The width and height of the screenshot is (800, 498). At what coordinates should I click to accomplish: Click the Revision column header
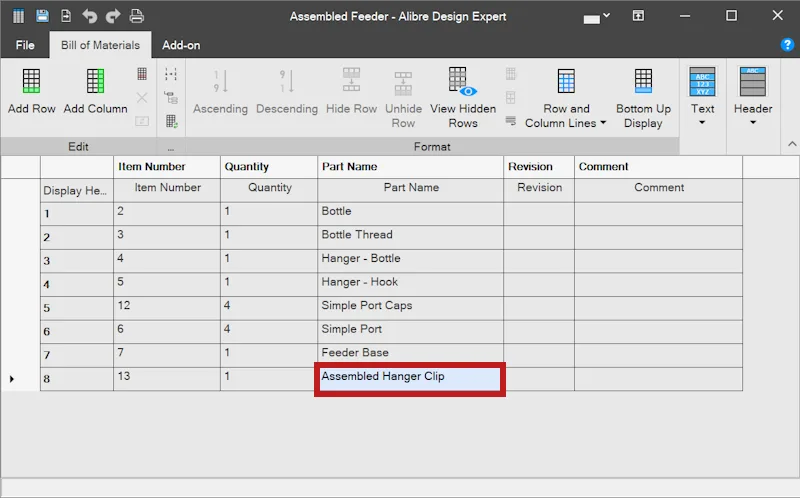pyautogui.click(x=539, y=167)
